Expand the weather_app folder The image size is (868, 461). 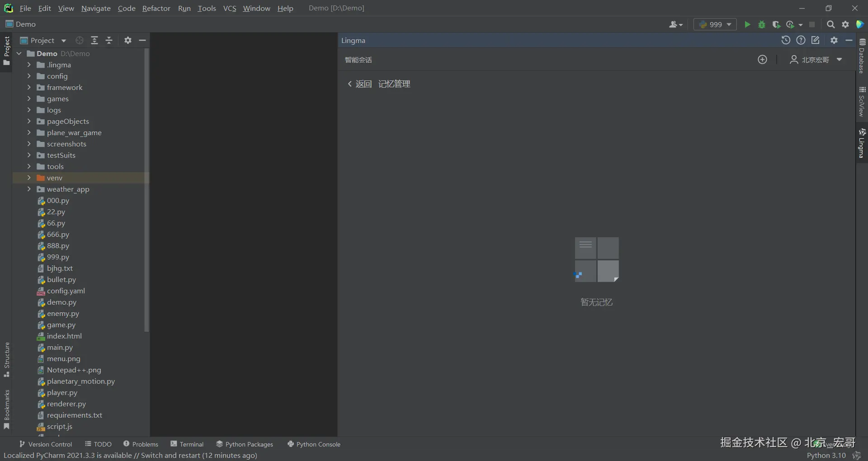pos(29,189)
